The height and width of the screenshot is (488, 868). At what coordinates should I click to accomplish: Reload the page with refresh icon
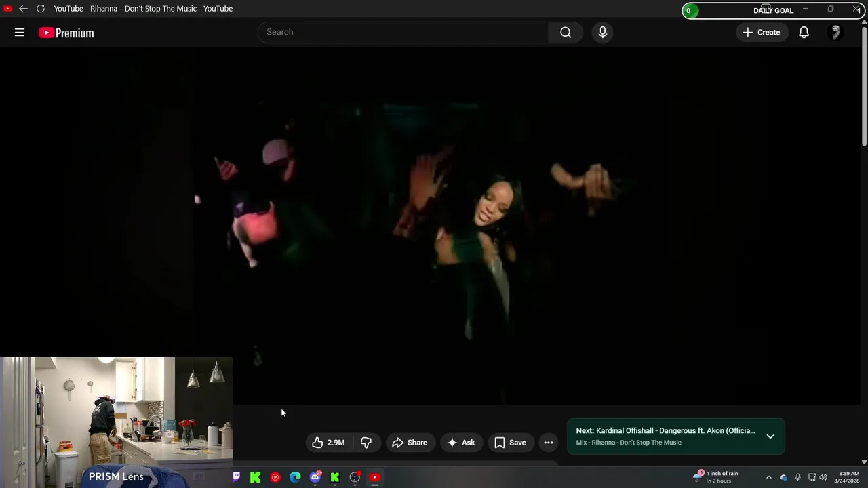(41, 8)
